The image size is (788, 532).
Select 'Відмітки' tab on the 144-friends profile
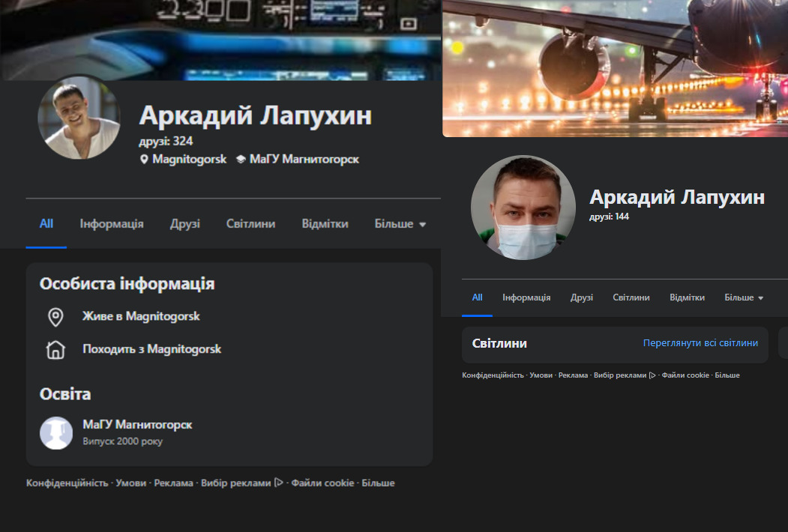point(687,297)
